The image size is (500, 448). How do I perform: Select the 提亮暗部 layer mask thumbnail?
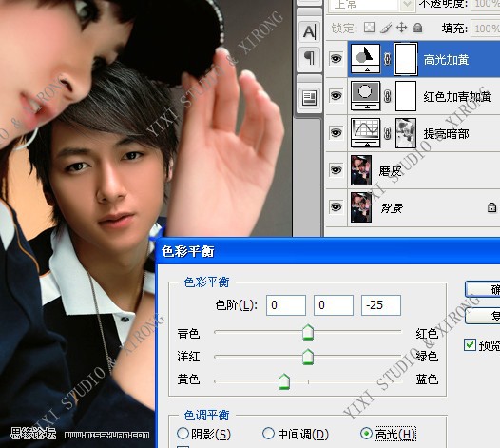point(406,133)
